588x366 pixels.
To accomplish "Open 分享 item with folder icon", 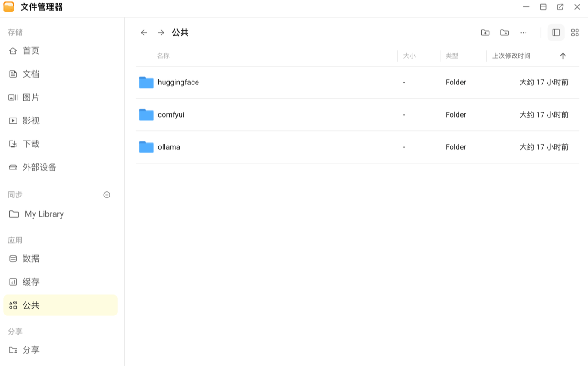I will point(60,350).
